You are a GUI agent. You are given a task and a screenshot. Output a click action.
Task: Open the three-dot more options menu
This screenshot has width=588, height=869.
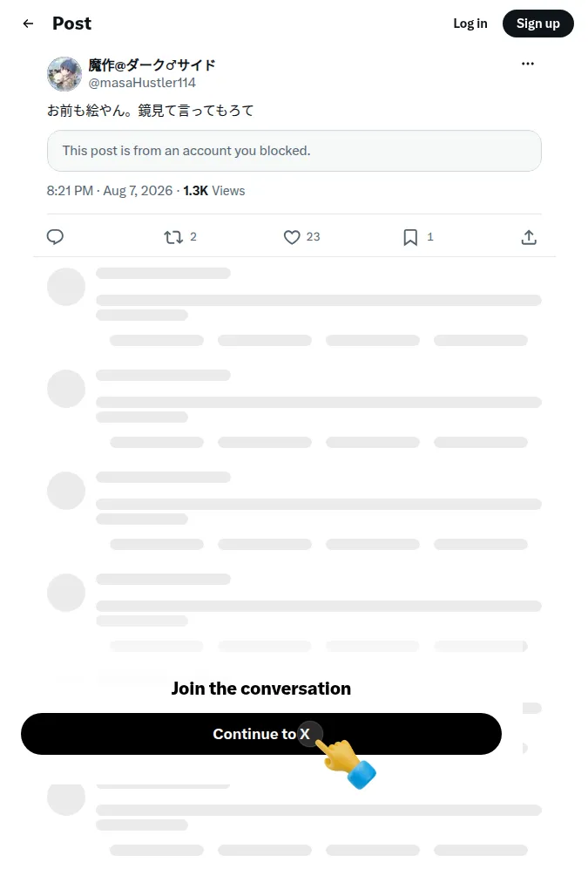point(528,64)
